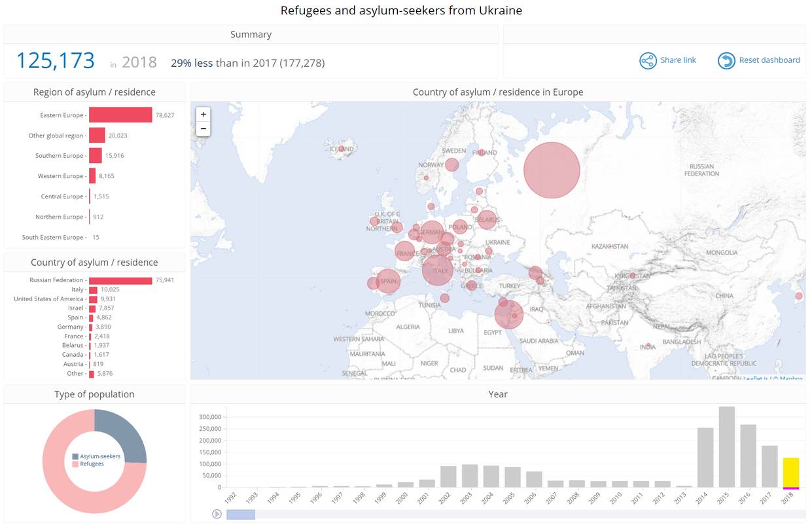
Task: Select United States of America country bar
Action: click(x=93, y=299)
